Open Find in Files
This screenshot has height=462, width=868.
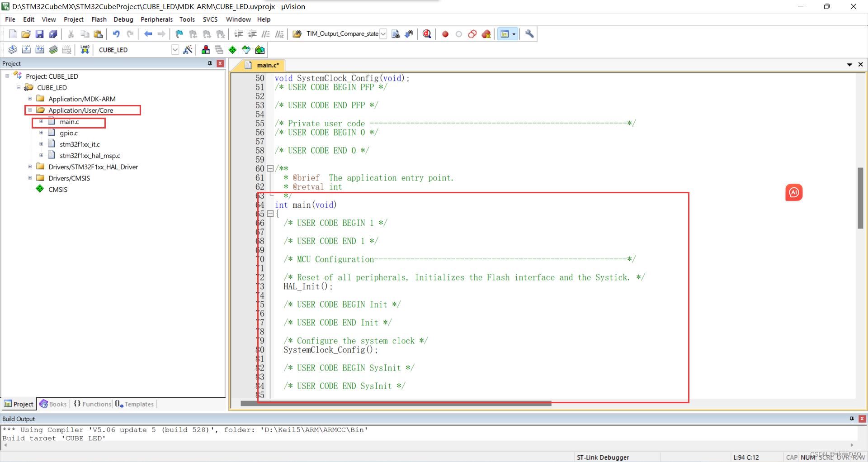297,34
